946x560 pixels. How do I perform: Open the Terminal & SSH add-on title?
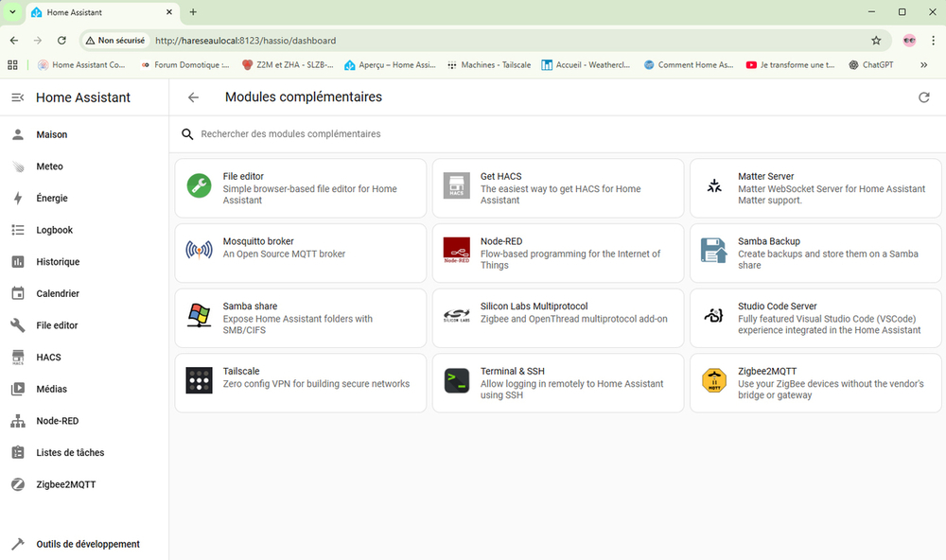click(x=512, y=371)
